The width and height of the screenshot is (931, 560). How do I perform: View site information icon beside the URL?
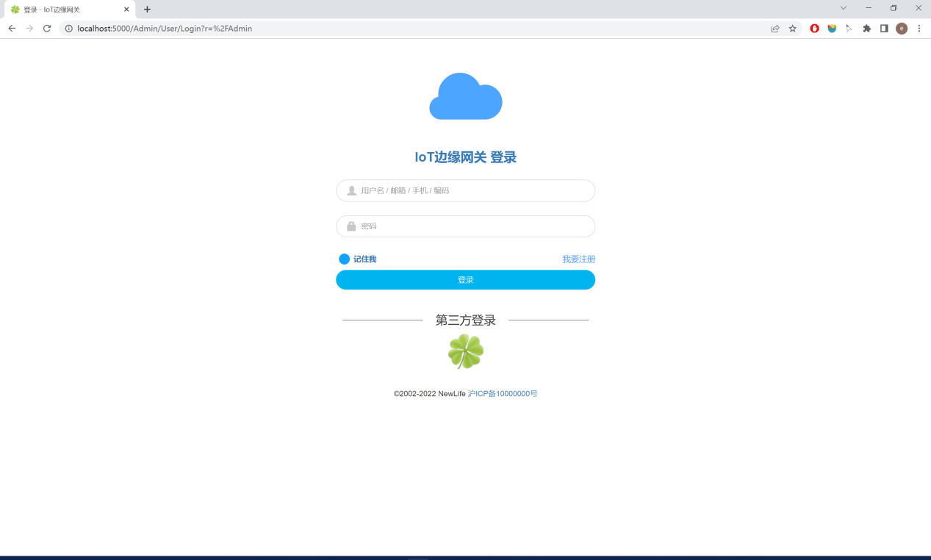tap(69, 29)
